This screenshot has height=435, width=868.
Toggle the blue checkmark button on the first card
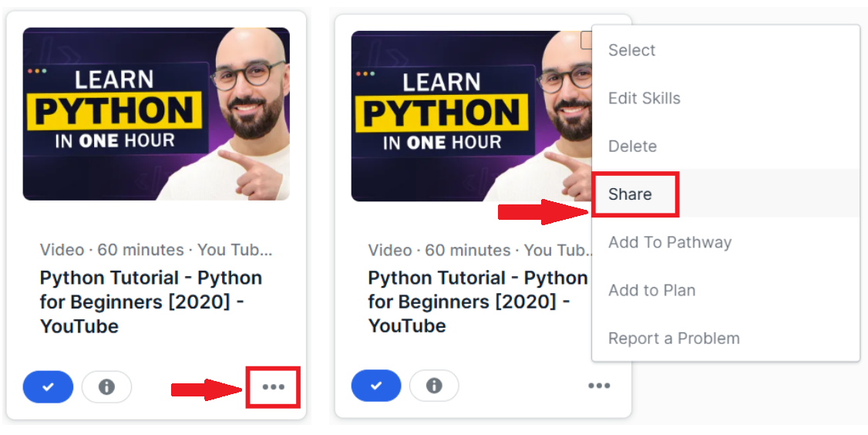coord(48,387)
